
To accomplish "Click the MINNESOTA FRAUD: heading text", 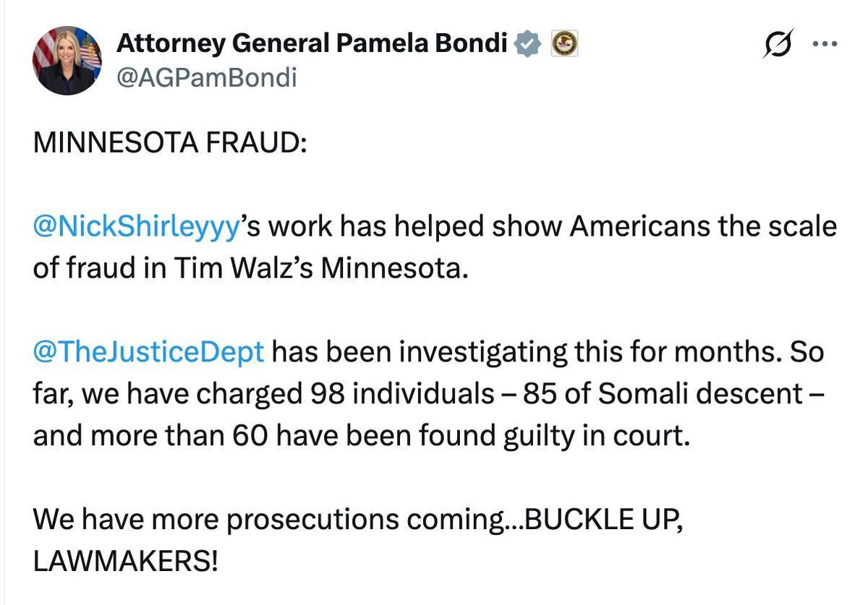I will [x=171, y=142].
